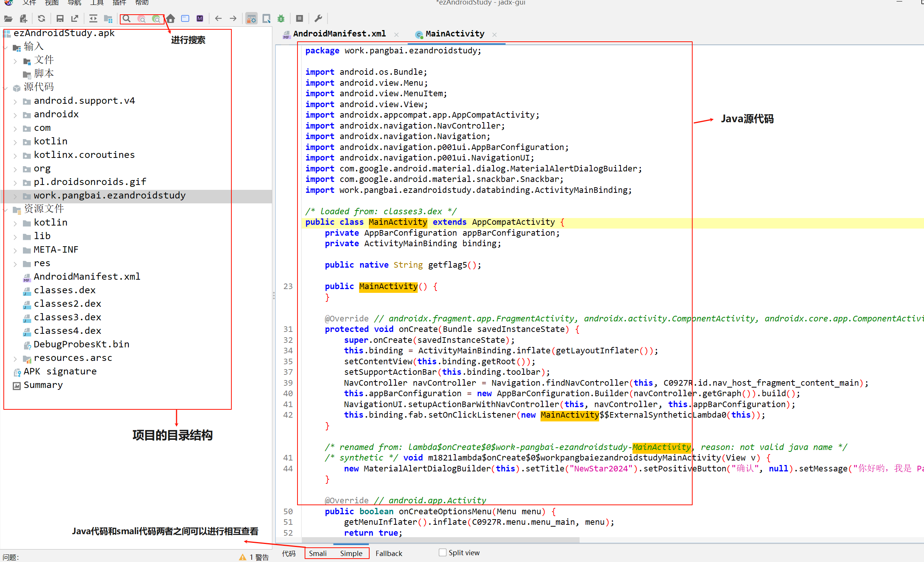
Task: Click the navigate back arrow icon
Action: point(218,18)
